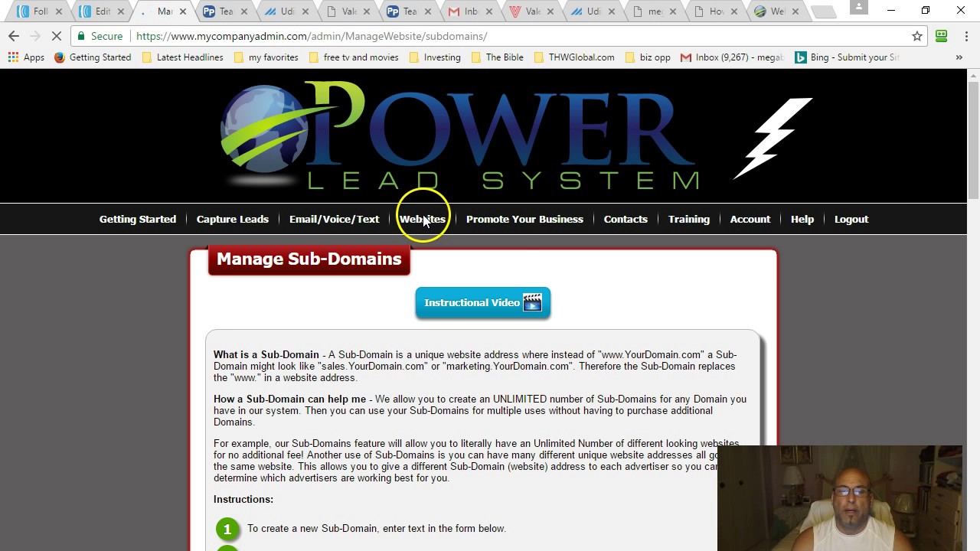Click the scrollbar up arrow

[974, 75]
